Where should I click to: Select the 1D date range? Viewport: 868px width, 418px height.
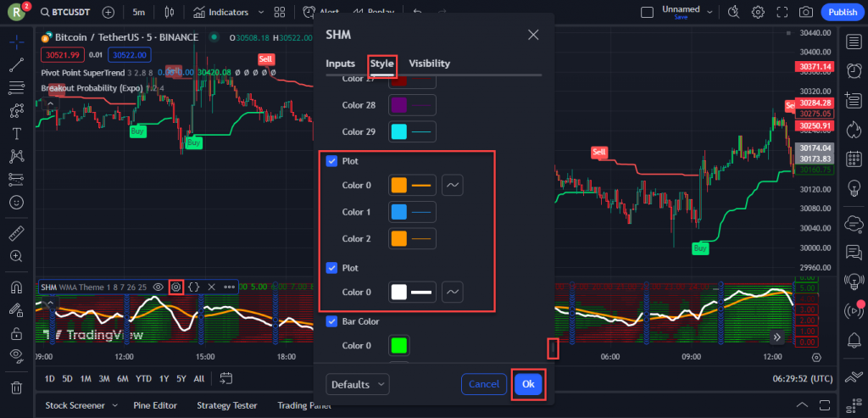pos(50,379)
